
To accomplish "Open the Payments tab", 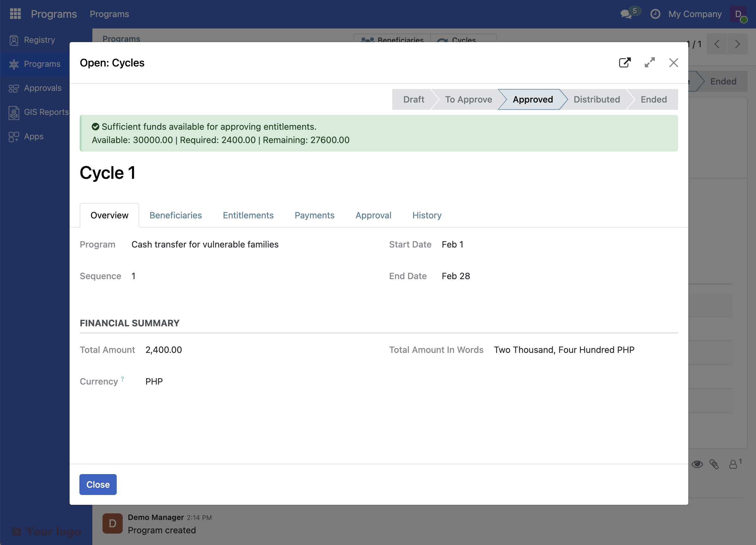I will (x=314, y=215).
